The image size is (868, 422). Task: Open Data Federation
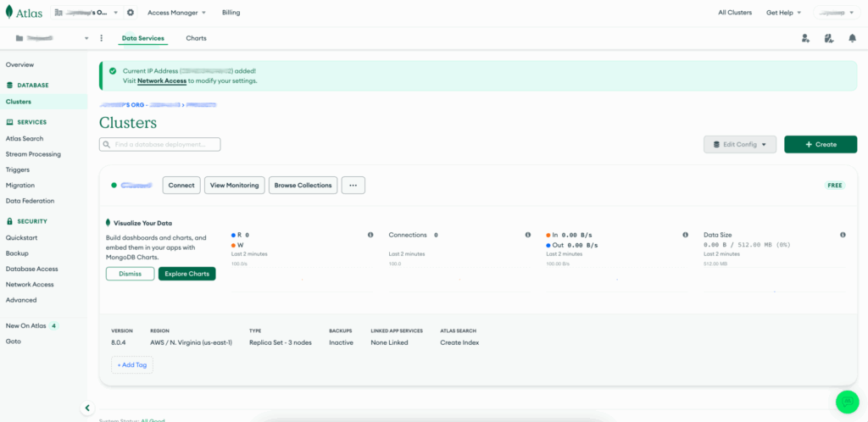click(x=30, y=201)
